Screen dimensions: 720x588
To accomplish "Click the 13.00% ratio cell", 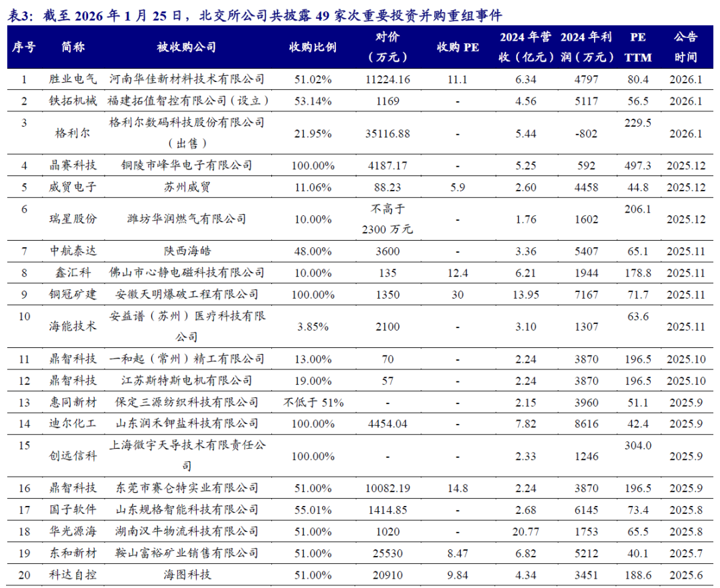I will coord(313,359).
